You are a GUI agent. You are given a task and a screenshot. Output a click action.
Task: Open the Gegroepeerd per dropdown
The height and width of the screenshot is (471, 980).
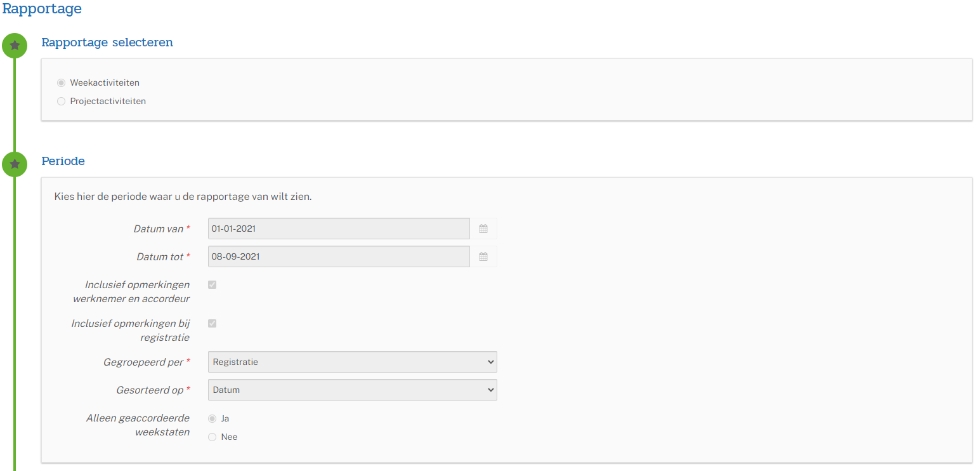pos(353,362)
